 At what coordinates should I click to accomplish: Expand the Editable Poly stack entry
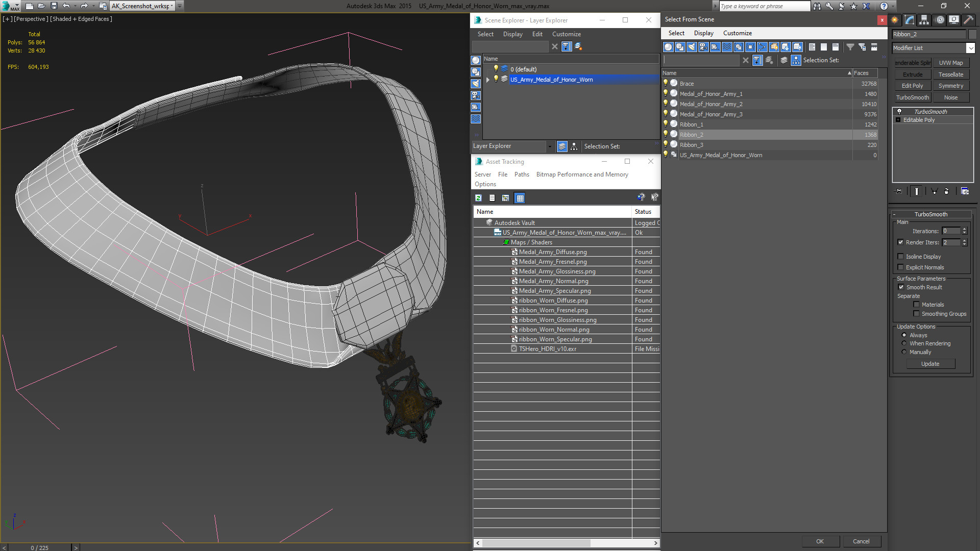point(898,120)
